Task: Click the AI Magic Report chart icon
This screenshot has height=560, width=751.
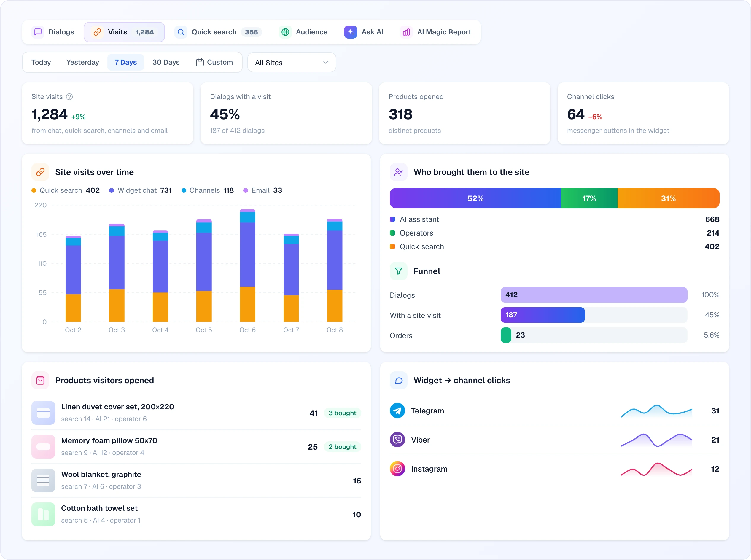Action: pyautogui.click(x=406, y=32)
